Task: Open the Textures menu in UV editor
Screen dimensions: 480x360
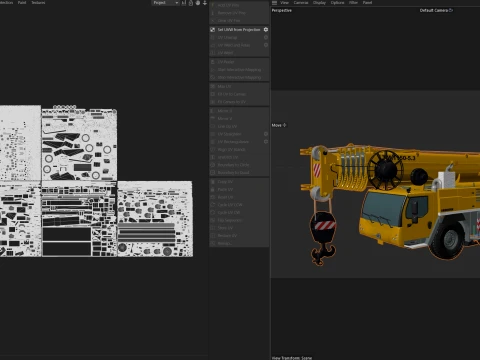Action: click(38, 3)
